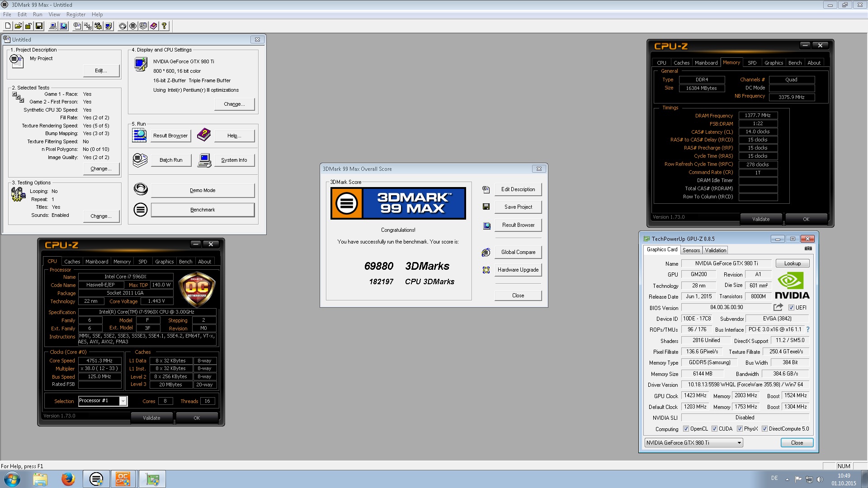Click the DE language indicator in the tray

coord(774,478)
